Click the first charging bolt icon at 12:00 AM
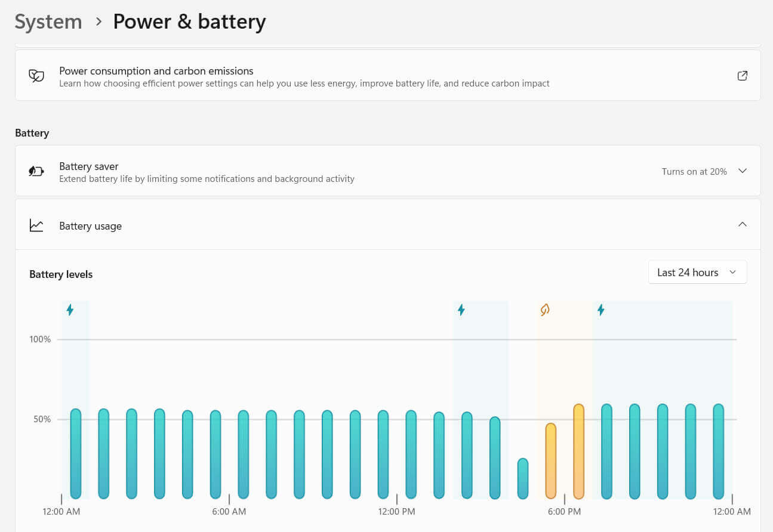 pyautogui.click(x=70, y=310)
